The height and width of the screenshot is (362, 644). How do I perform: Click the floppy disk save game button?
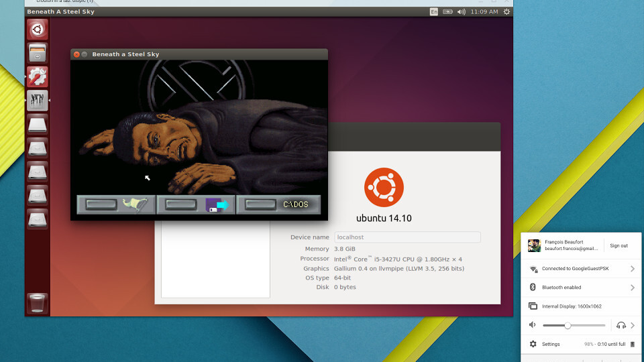[196, 204]
